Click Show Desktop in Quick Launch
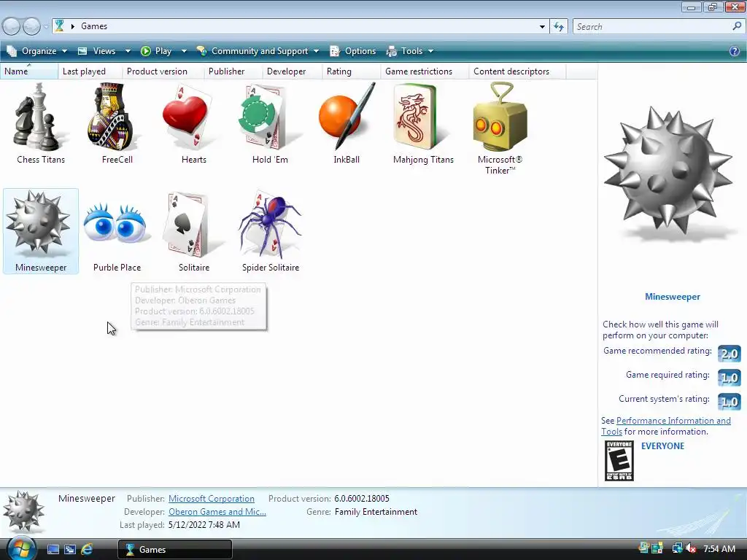 point(53,549)
